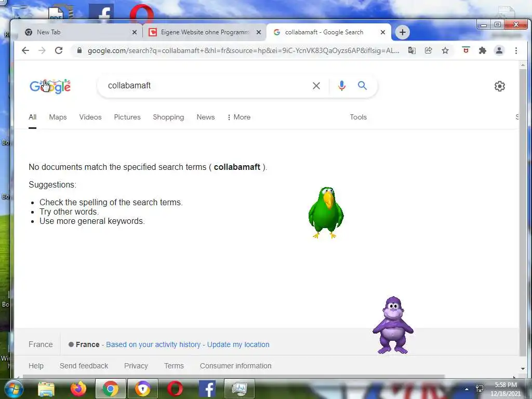Screen dimensions: 532x399
Task: Click the browser forward arrow
Action: pos(42,50)
